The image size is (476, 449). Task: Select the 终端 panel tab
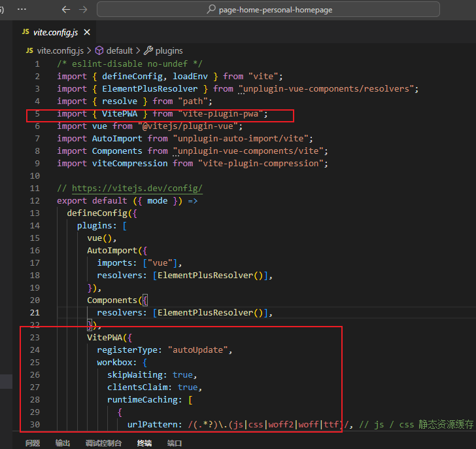pos(144,443)
